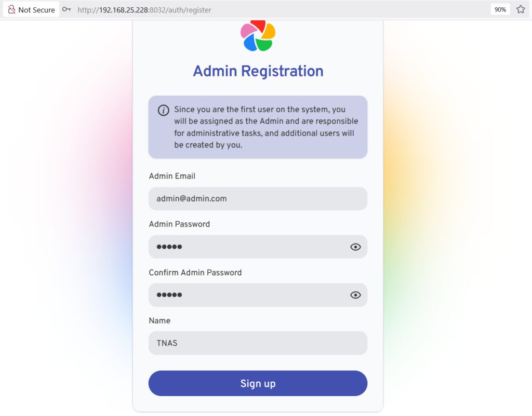Screen dimensions: 532x416
Task: Click the Admin Registration heading
Action: pyautogui.click(x=258, y=71)
